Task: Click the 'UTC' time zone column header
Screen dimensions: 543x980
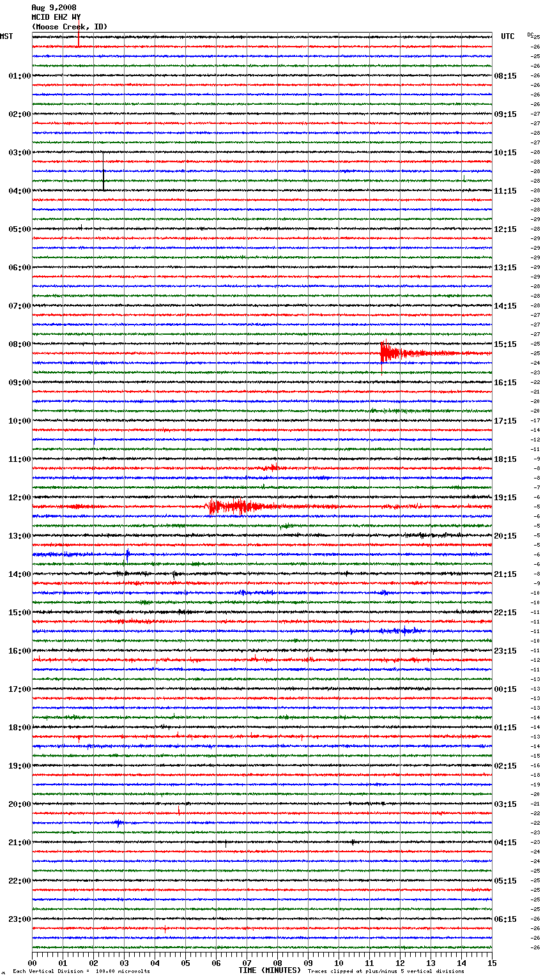Action: click(507, 36)
